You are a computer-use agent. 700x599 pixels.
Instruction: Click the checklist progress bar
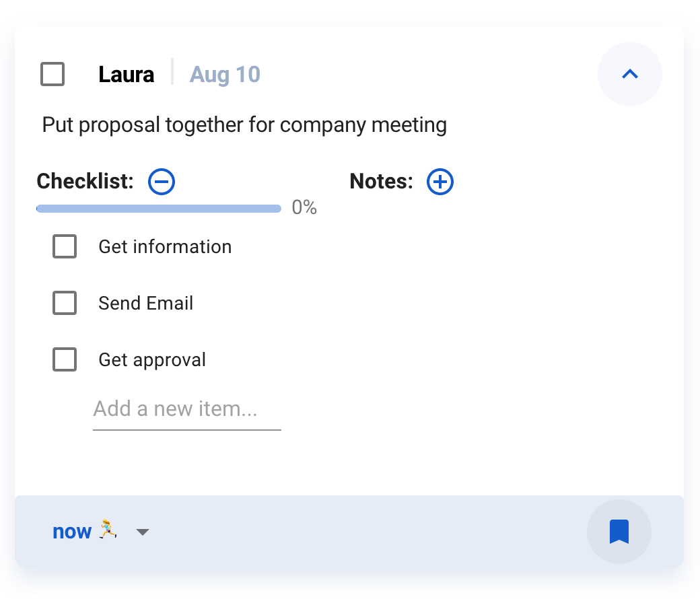click(159, 209)
